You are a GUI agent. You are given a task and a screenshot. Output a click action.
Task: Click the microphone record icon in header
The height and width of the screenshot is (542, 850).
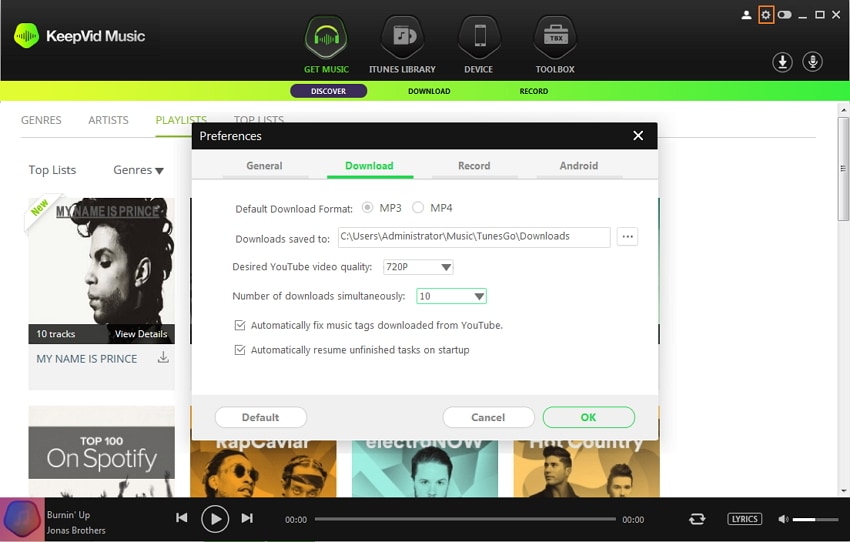click(813, 62)
